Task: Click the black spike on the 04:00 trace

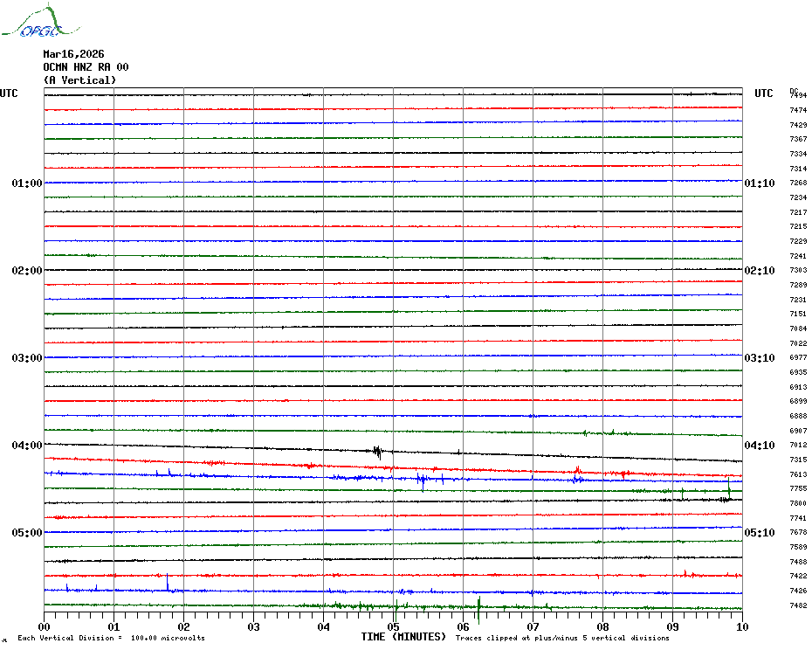Action: (377, 452)
